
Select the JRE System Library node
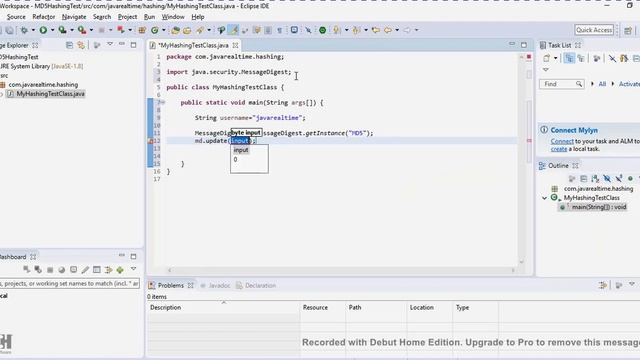41,66
